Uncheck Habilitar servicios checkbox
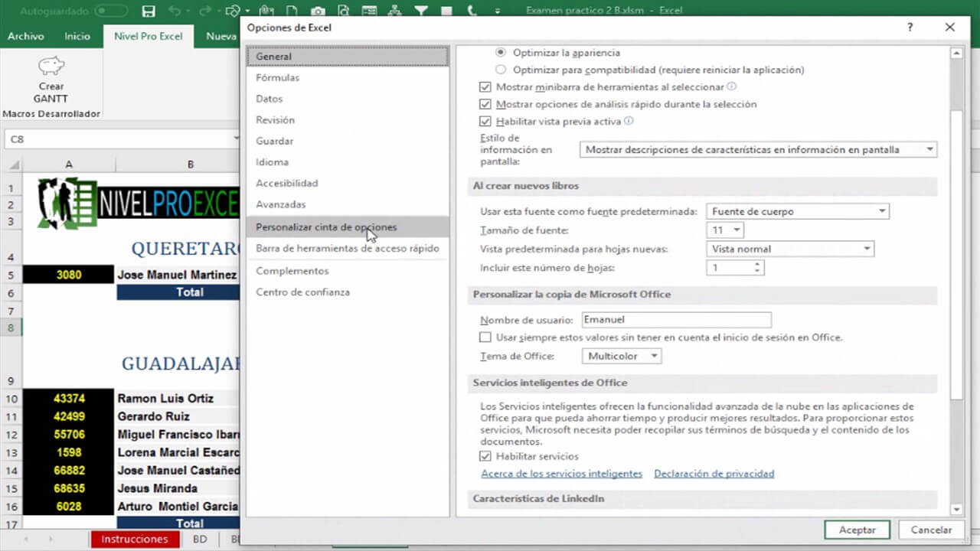This screenshot has height=551, width=980. click(485, 456)
